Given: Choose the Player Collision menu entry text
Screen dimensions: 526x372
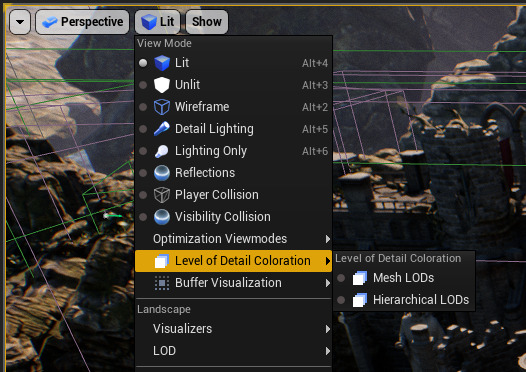Looking at the screenshot, I should [x=217, y=195].
